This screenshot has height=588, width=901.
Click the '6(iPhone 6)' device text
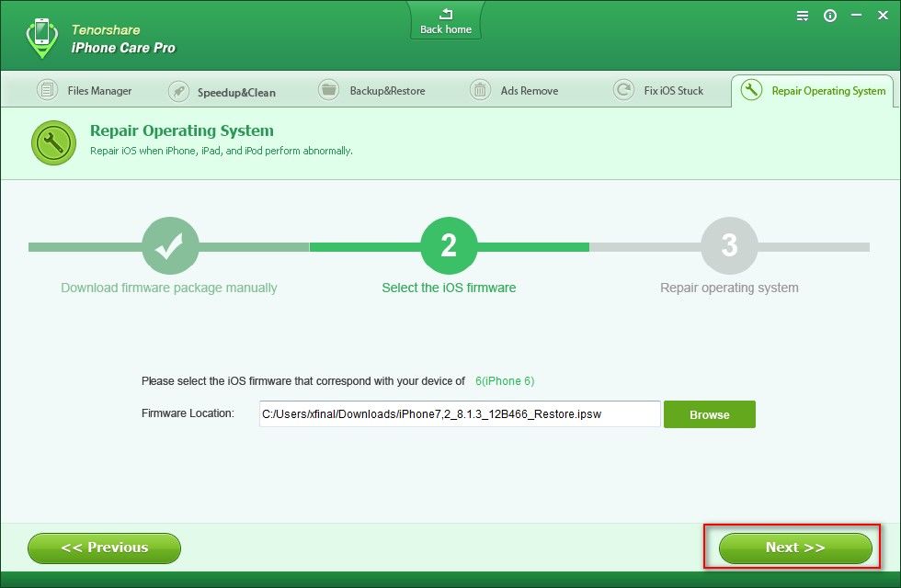coord(505,381)
